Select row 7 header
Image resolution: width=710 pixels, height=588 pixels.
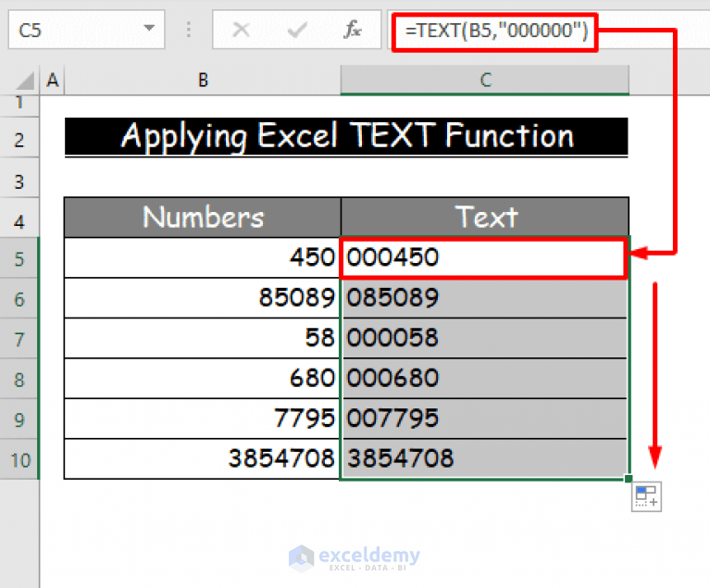point(19,338)
